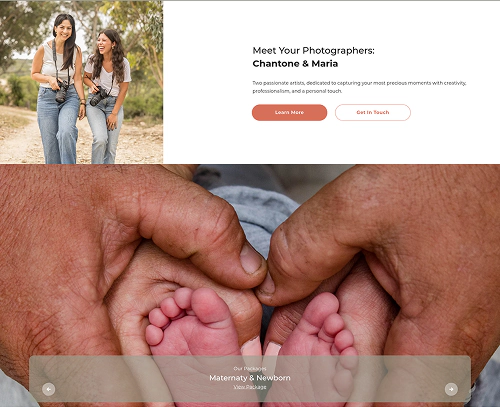
Task: Click the camera held by the taller woman
Action: (x=62, y=91)
